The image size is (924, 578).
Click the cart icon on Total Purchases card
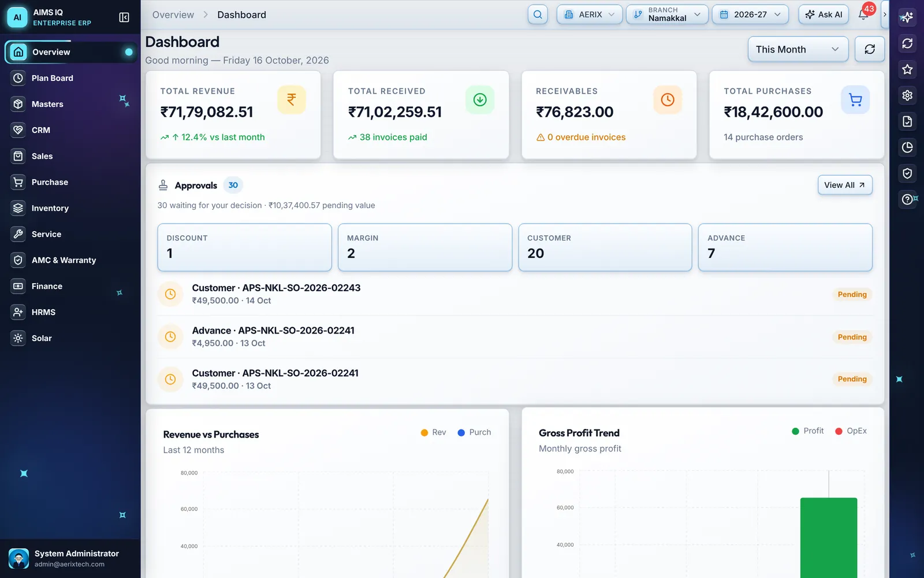click(855, 99)
